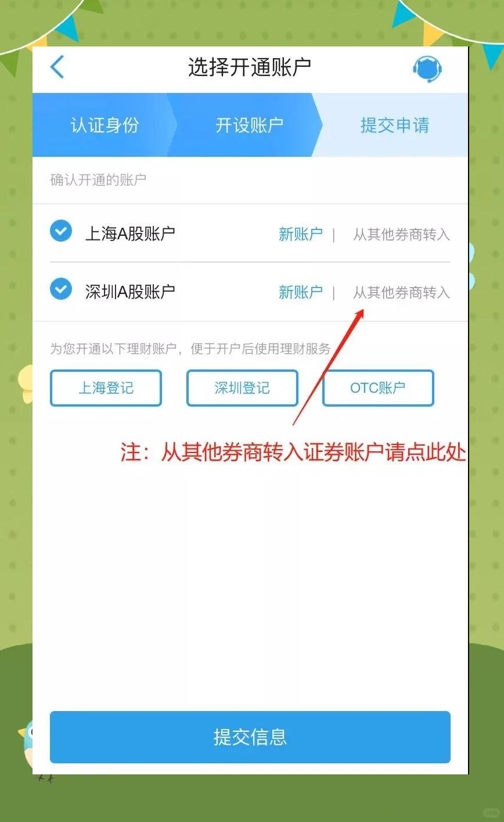Screen dimensions: 504x822
Task: Tap the OTC账户 button
Action: pyautogui.click(x=378, y=388)
